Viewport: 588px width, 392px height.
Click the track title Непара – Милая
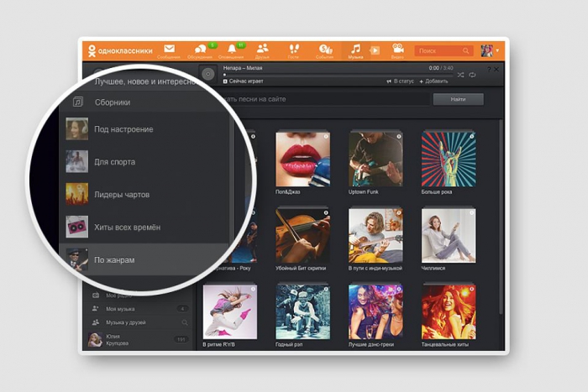pyautogui.click(x=243, y=68)
